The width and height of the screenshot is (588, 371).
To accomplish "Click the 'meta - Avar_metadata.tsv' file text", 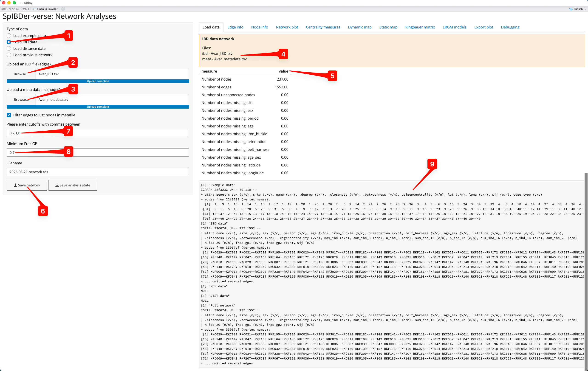I will (224, 59).
